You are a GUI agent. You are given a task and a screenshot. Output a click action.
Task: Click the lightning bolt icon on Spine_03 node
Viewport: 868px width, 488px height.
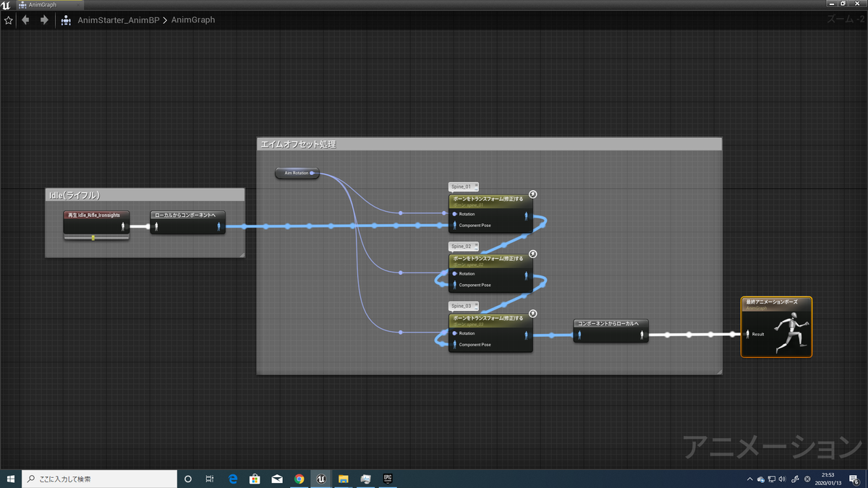[x=533, y=313]
